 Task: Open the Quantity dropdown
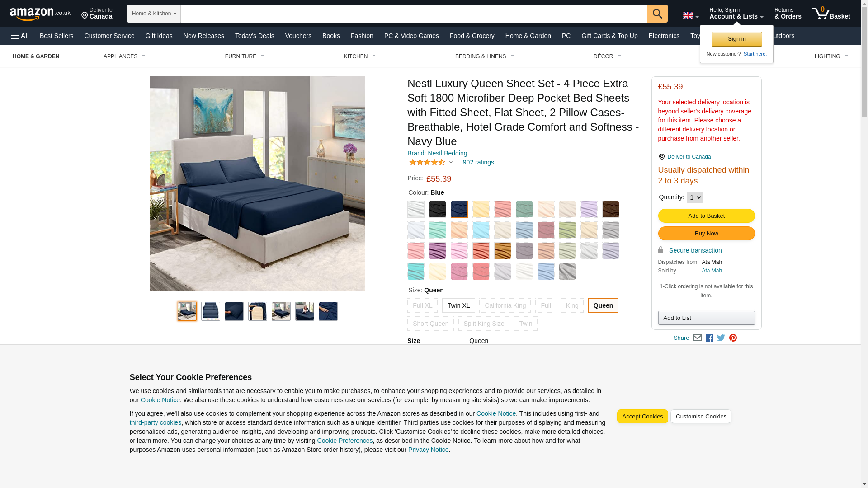point(694,197)
